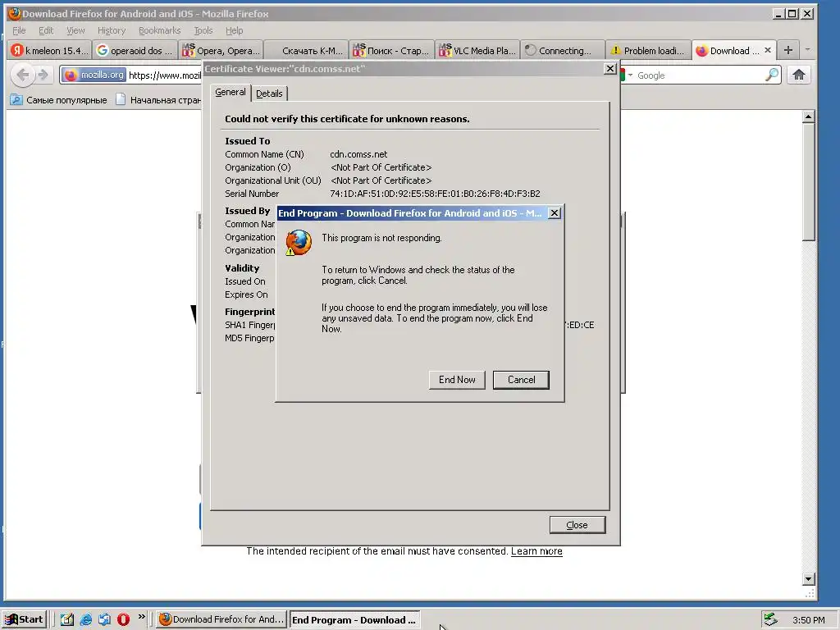
Task: Click the Outlook Express quick launch icon
Action: pyautogui.click(x=104, y=619)
